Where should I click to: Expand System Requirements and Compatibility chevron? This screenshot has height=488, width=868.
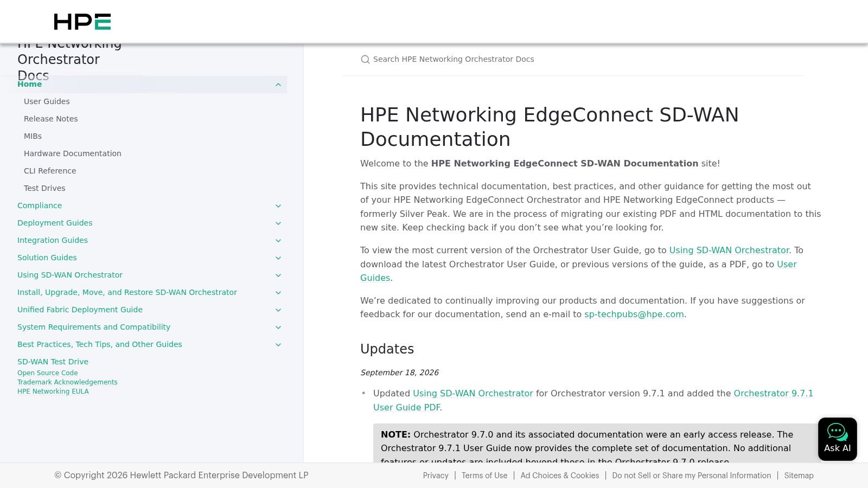[x=278, y=328]
